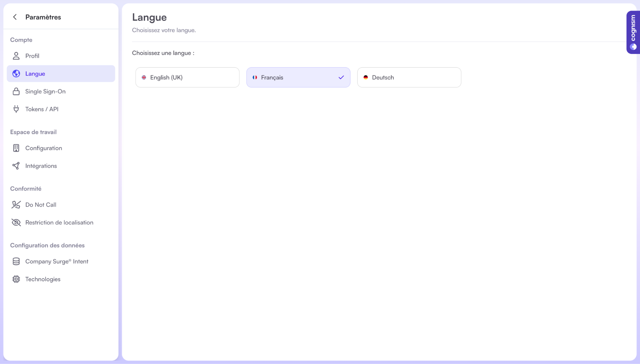
Task: Select English (UK) language option
Action: (x=187, y=77)
